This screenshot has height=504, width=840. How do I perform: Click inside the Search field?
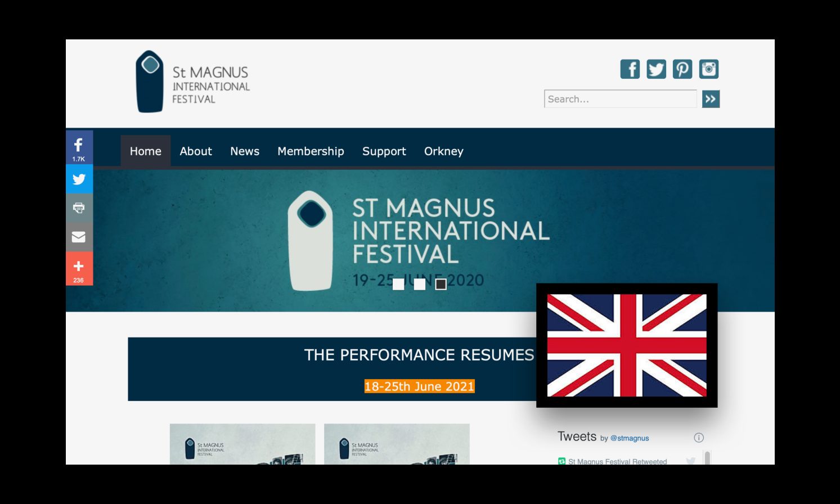coord(621,99)
